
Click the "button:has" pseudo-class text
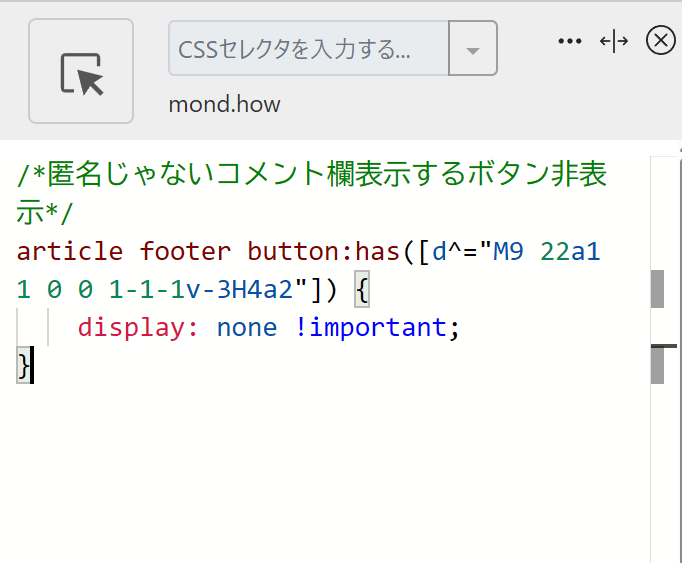tap(323, 251)
